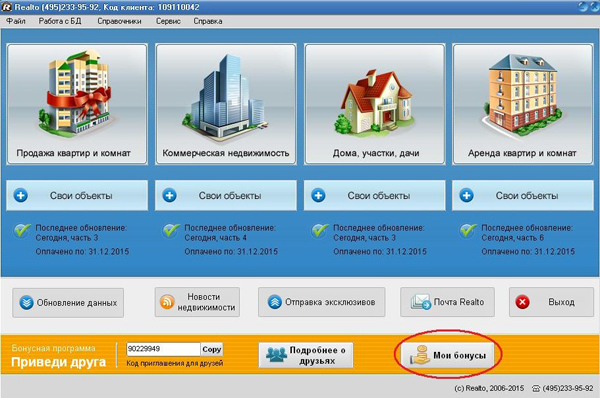Click the red X icon on Выход
The height and width of the screenshot is (398, 600).
tap(522, 302)
